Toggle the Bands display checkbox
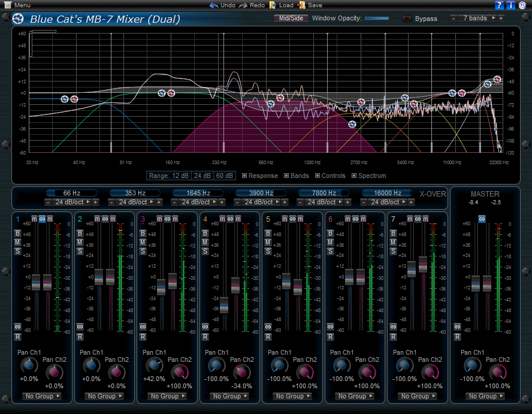This screenshot has width=532, height=414. coord(286,176)
